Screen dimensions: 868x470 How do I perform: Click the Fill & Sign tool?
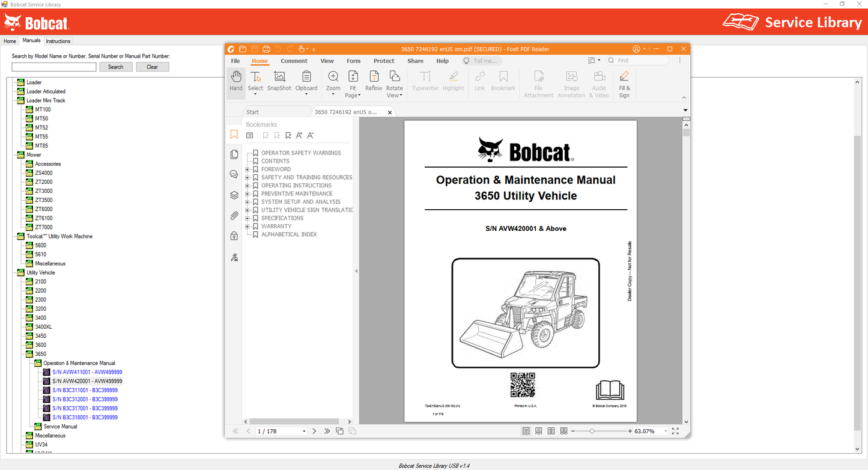coord(624,84)
